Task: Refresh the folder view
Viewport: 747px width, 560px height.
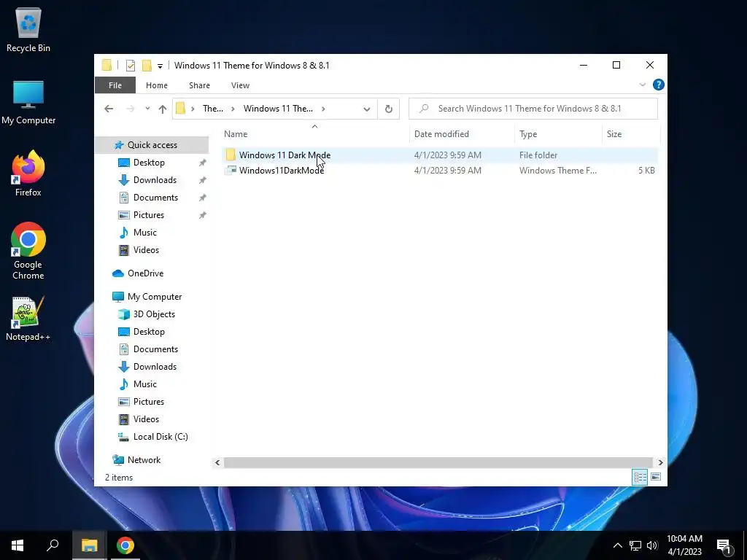Action: click(x=389, y=109)
